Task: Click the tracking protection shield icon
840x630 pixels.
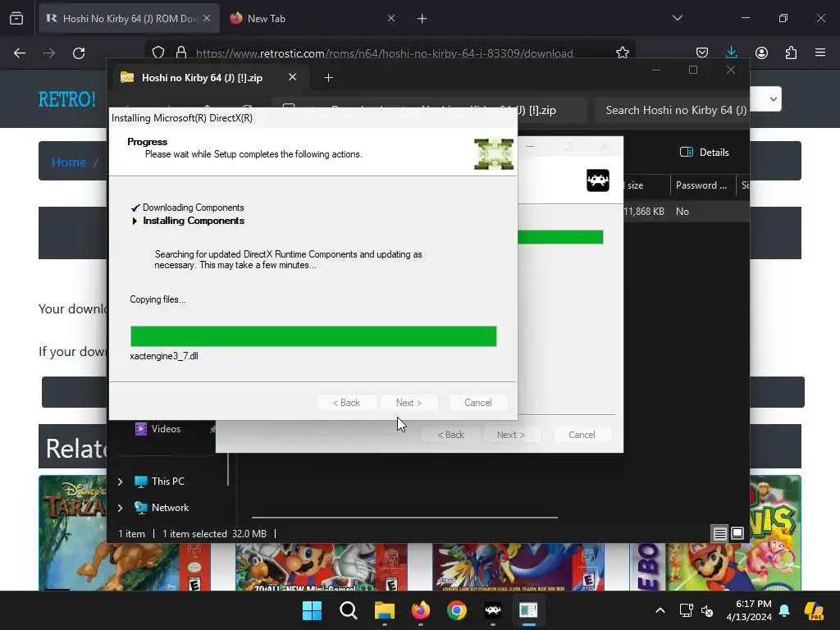Action: [x=158, y=52]
